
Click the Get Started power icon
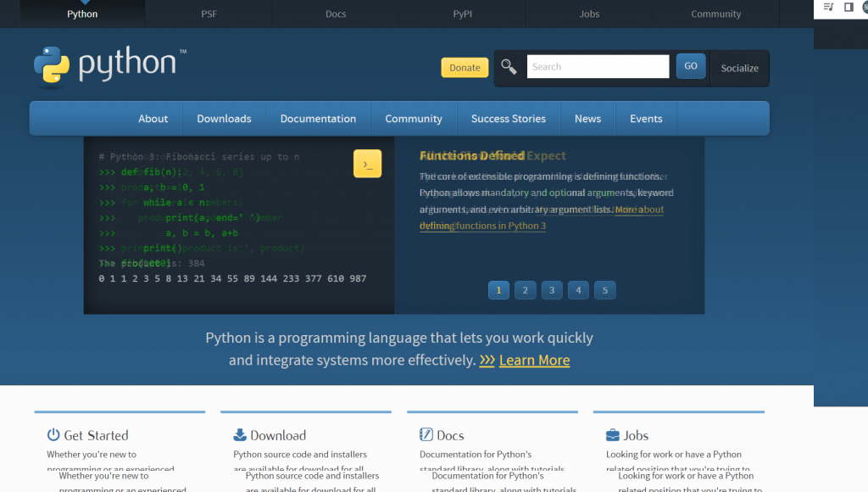coord(53,435)
